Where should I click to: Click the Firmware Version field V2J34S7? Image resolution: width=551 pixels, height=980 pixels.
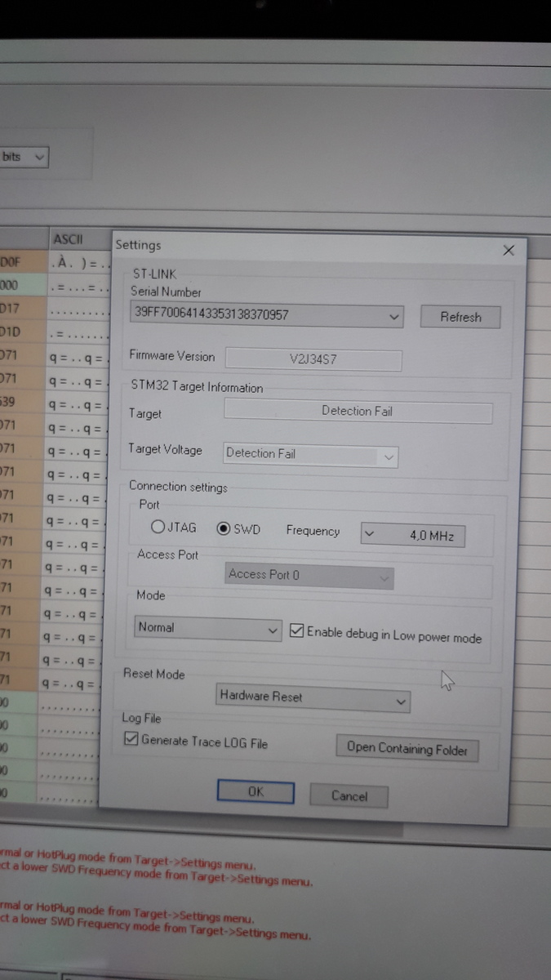[313, 359]
